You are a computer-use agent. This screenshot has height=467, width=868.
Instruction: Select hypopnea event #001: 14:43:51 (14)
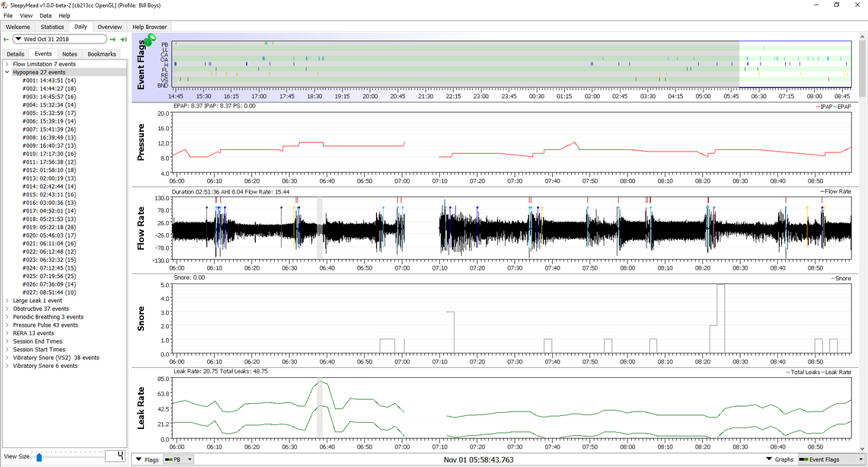tap(49, 80)
